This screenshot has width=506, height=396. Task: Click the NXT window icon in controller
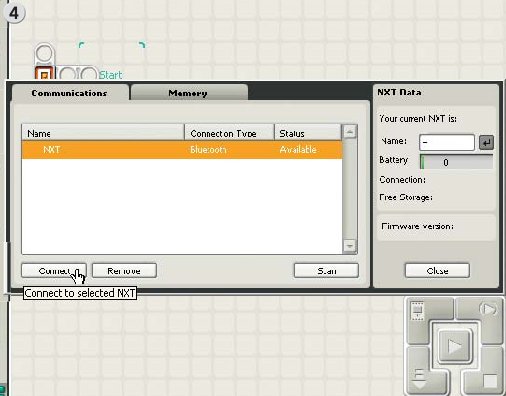418,311
